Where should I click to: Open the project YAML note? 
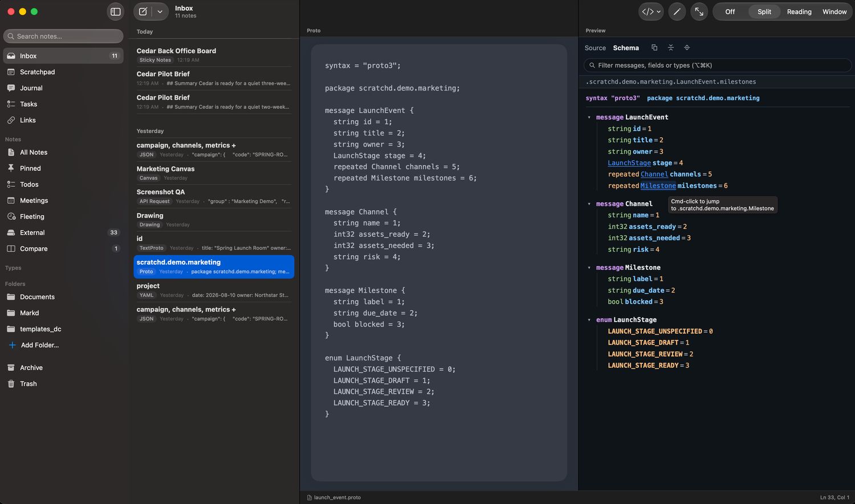tap(214, 290)
